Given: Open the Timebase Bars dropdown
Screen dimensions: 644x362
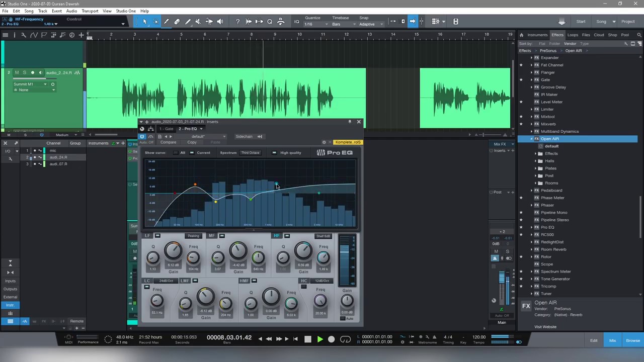Looking at the screenshot, I should (343, 24).
